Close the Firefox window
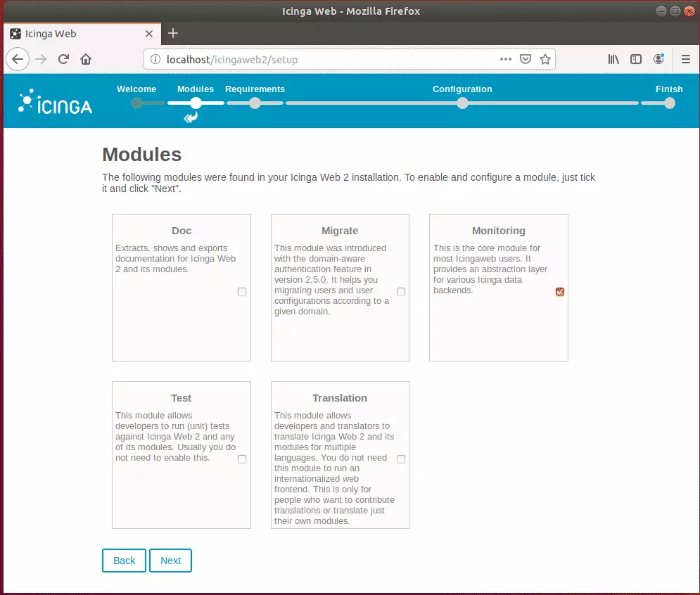The height and width of the screenshot is (595, 700). (689, 11)
